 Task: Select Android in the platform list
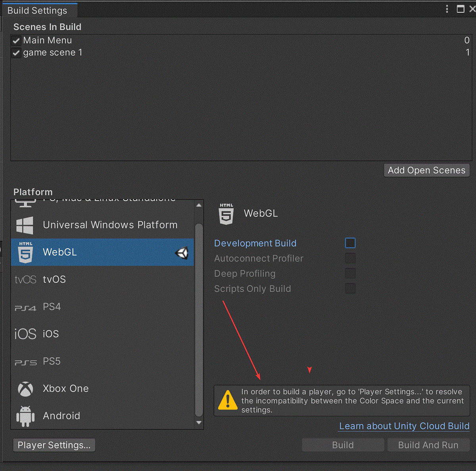tap(102, 415)
